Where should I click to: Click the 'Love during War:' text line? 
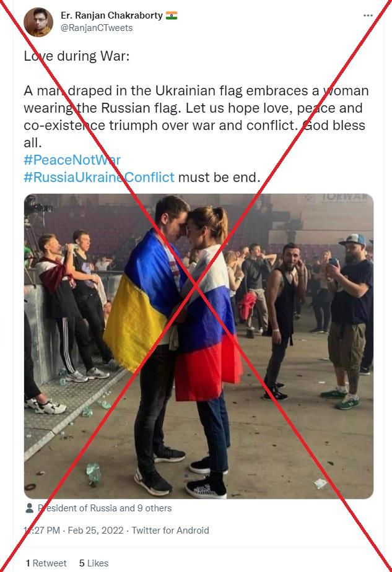(x=77, y=56)
